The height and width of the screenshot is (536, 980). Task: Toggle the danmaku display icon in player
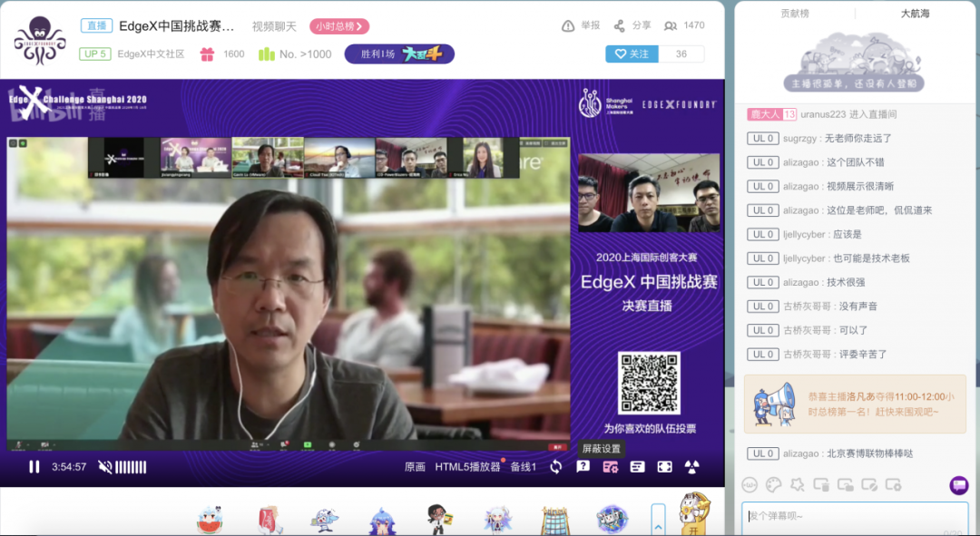pos(638,467)
